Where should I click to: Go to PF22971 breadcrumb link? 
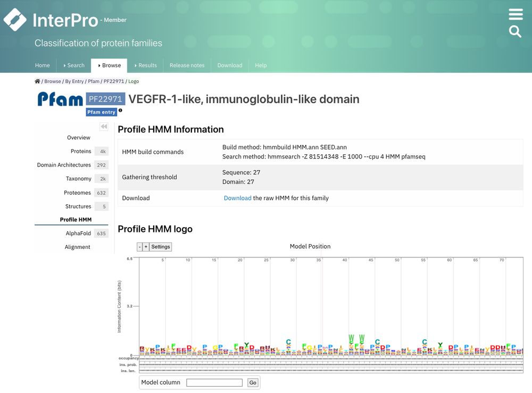coord(114,81)
